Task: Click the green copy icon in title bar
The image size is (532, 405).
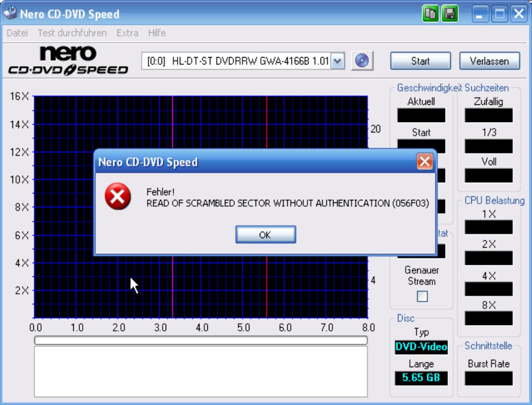Action: pyautogui.click(x=430, y=14)
